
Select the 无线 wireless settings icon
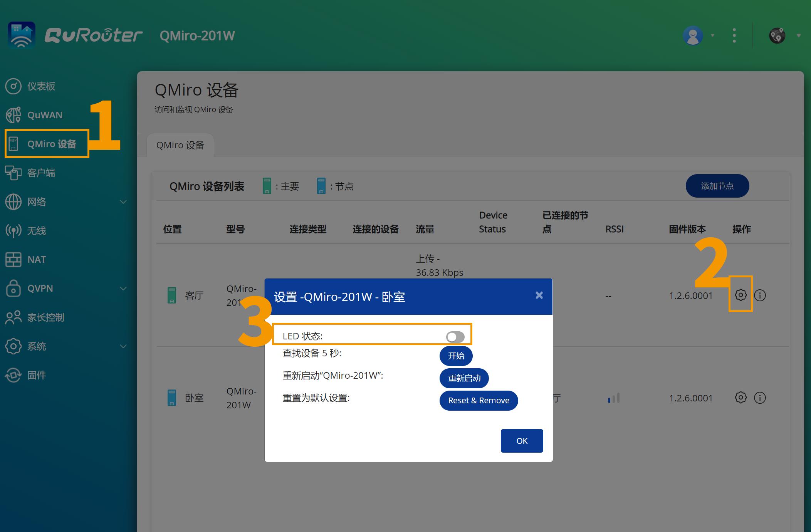click(x=13, y=230)
